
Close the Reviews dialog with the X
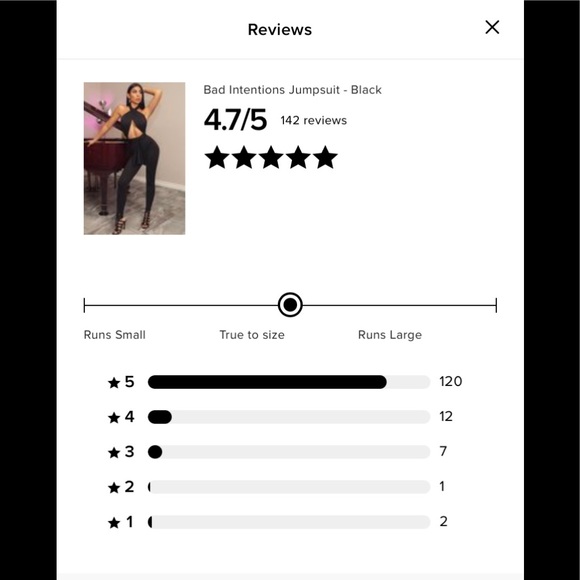coord(492,27)
